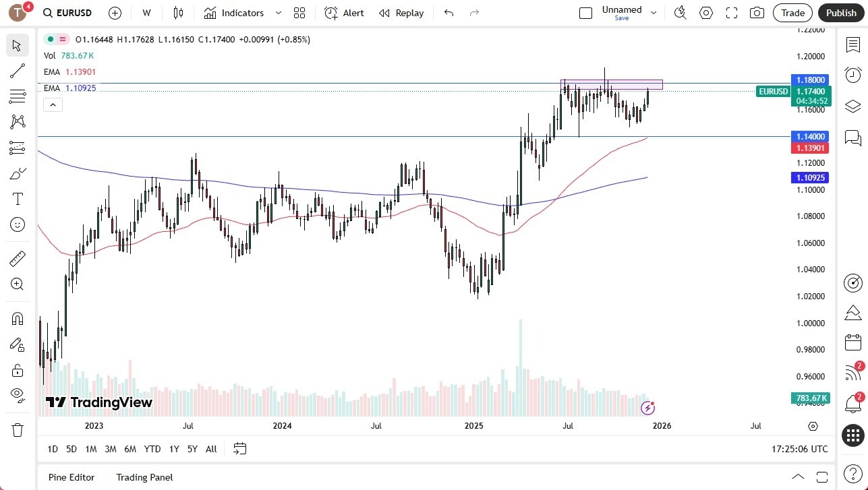
Task: Expand the Unnamed layout dropdown
Action: (x=652, y=11)
